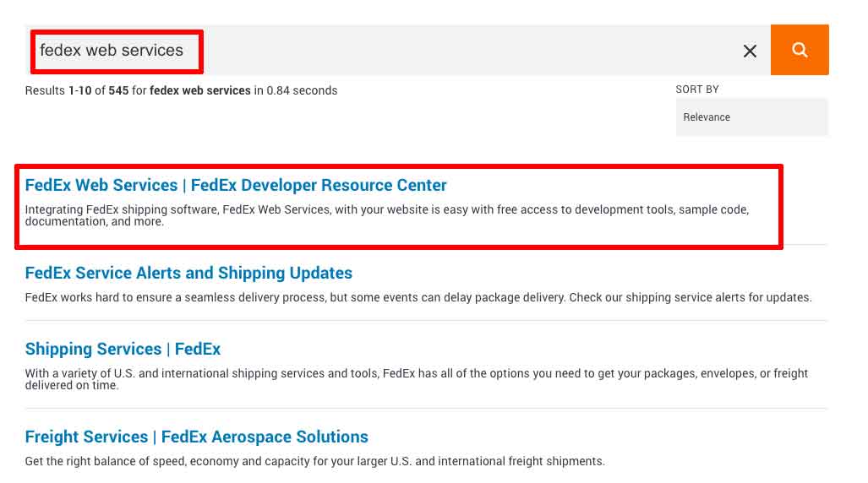This screenshot has width=868, height=483.
Task: Click the typed text 'fedex web services' in search box
Action: click(112, 51)
